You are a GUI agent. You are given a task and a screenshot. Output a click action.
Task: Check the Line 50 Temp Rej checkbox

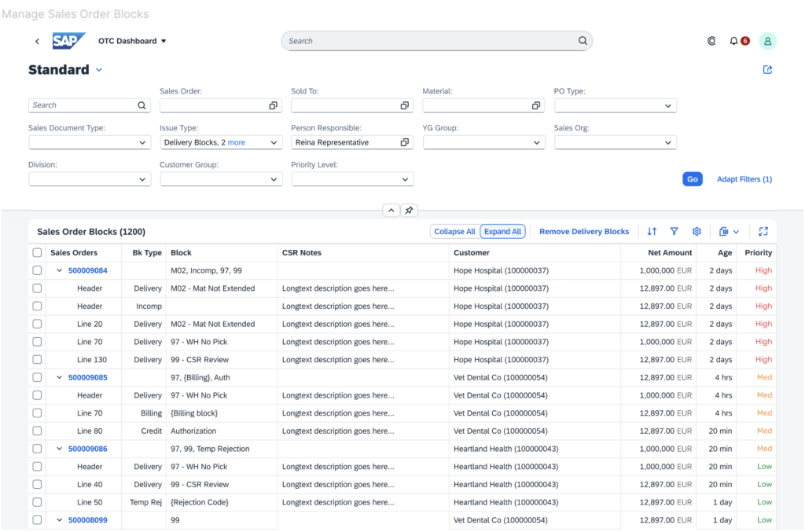[x=37, y=502]
